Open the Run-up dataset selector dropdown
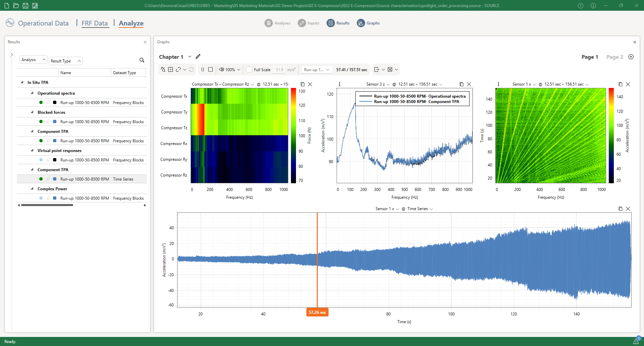Image resolution: width=644 pixels, height=346 pixels. coord(316,69)
